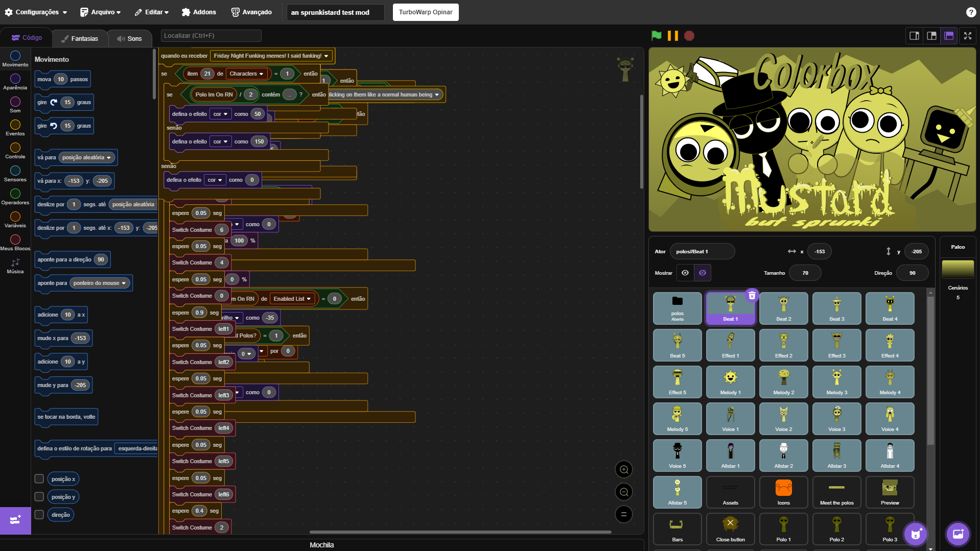
Task: Edit the sprite Direção field
Action: pyautogui.click(x=912, y=273)
